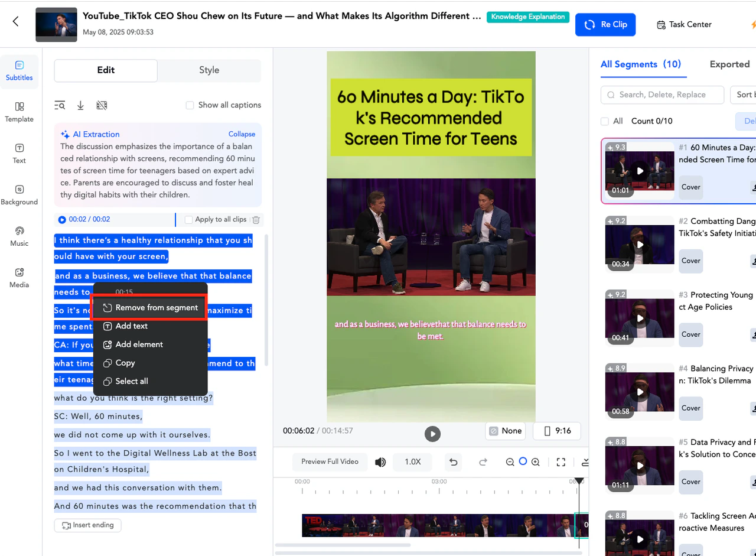Viewport: 756px width, 556px height.
Task: Click the Insert ending button
Action: pos(88,525)
